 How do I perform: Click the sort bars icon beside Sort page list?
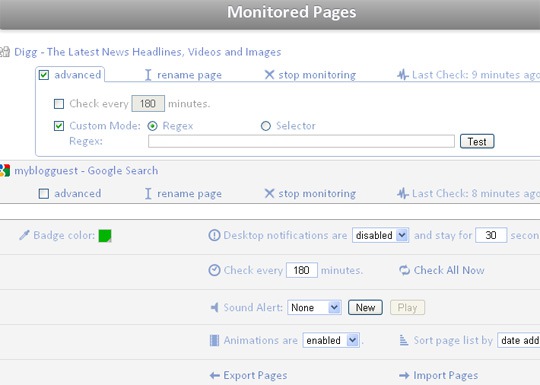[404, 340]
